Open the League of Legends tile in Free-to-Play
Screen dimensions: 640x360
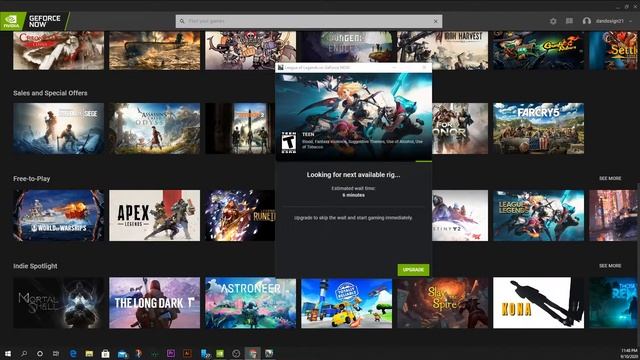(538, 216)
